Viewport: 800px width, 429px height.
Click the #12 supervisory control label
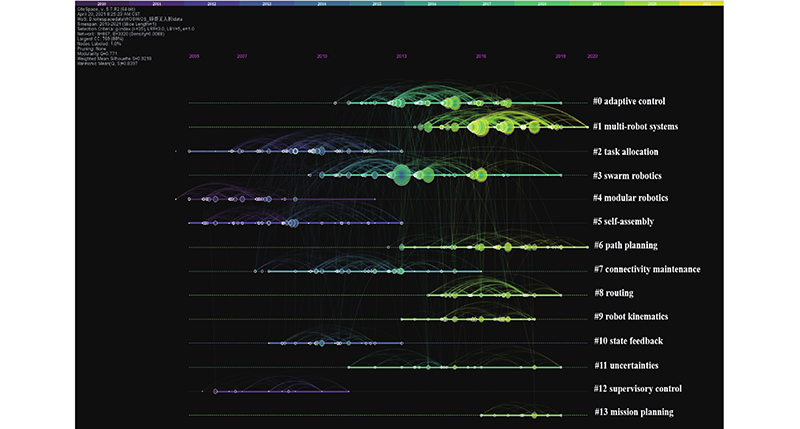point(636,389)
